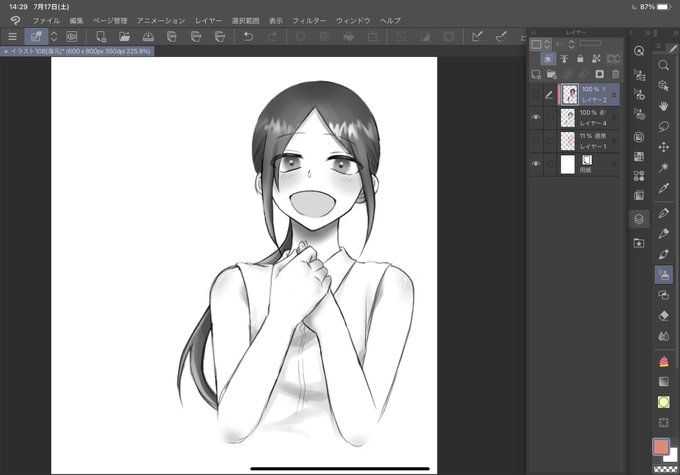Open the ファイル menu

(x=46, y=20)
